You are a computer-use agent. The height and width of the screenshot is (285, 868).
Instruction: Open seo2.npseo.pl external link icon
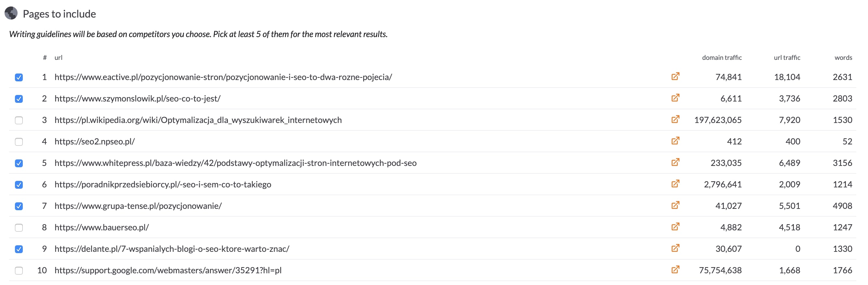[x=675, y=141]
